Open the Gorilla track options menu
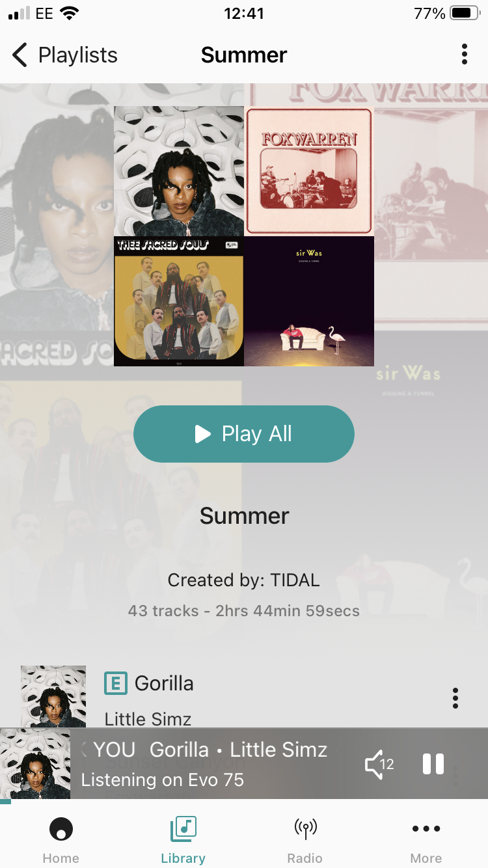Screen dimensions: 488x868 455,698
